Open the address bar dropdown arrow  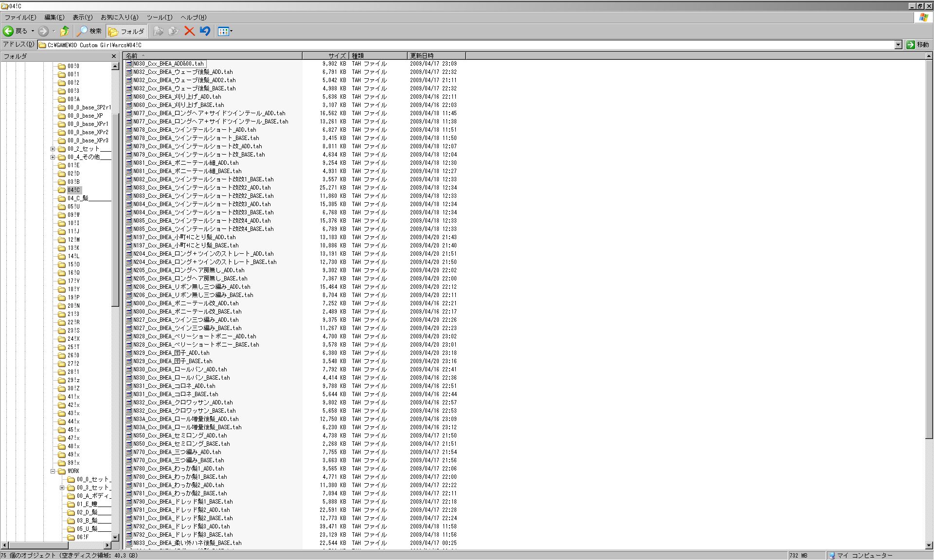tap(898, 45)
